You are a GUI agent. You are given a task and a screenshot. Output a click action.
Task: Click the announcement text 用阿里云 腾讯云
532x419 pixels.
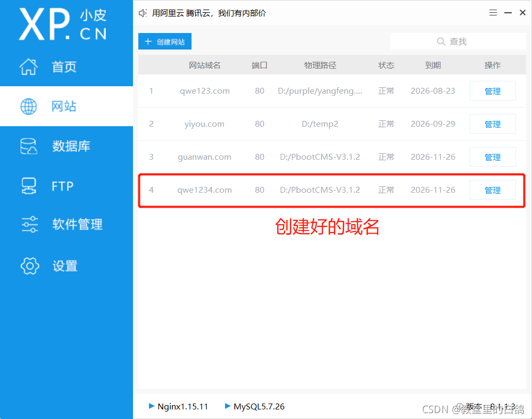click(x=209, y=13)
